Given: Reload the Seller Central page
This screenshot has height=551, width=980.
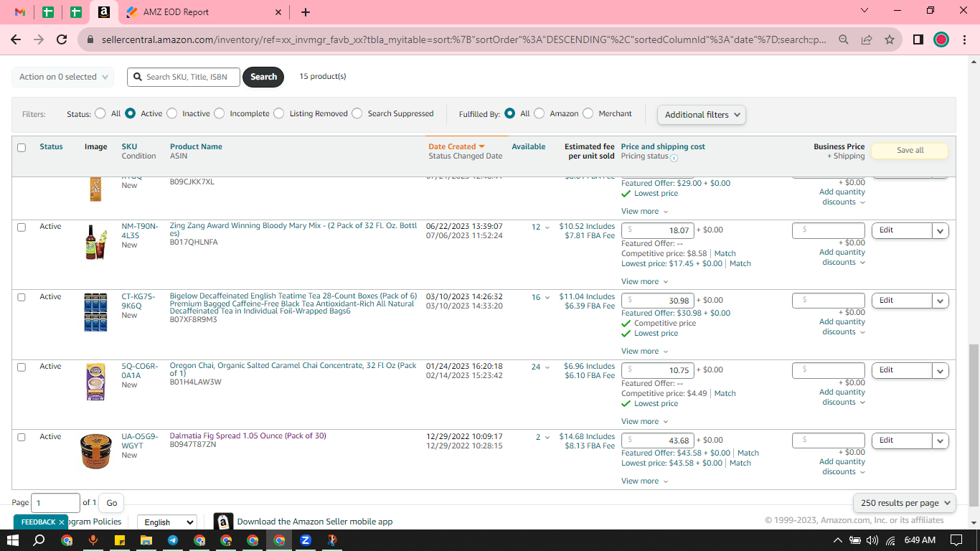Looking at the screenshot, I should pos(62,40).
